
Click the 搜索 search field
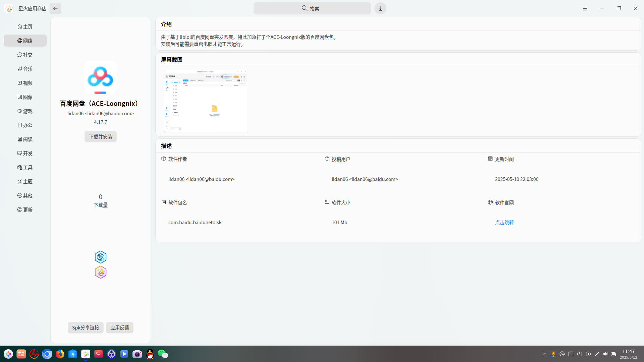(312, 8)
